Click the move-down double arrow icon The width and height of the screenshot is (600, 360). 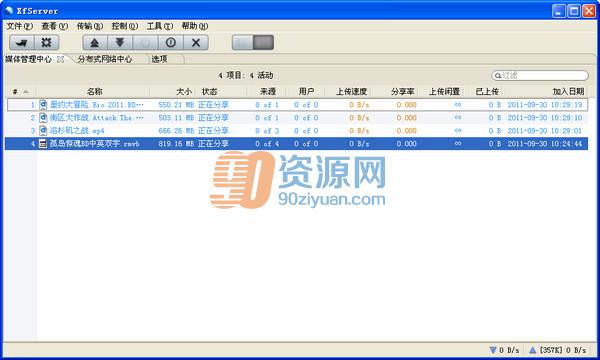point(120,42)
